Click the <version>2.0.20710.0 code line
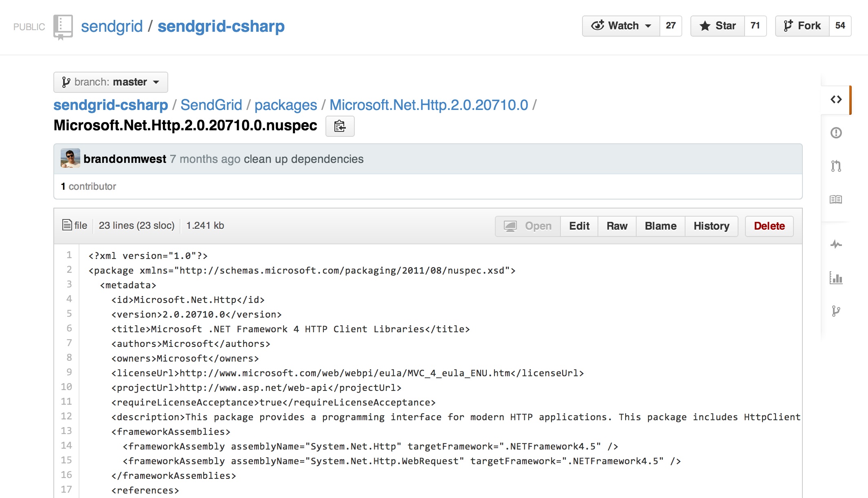The width and height of the screenshot is (868, 498). [x=196, y=314]
